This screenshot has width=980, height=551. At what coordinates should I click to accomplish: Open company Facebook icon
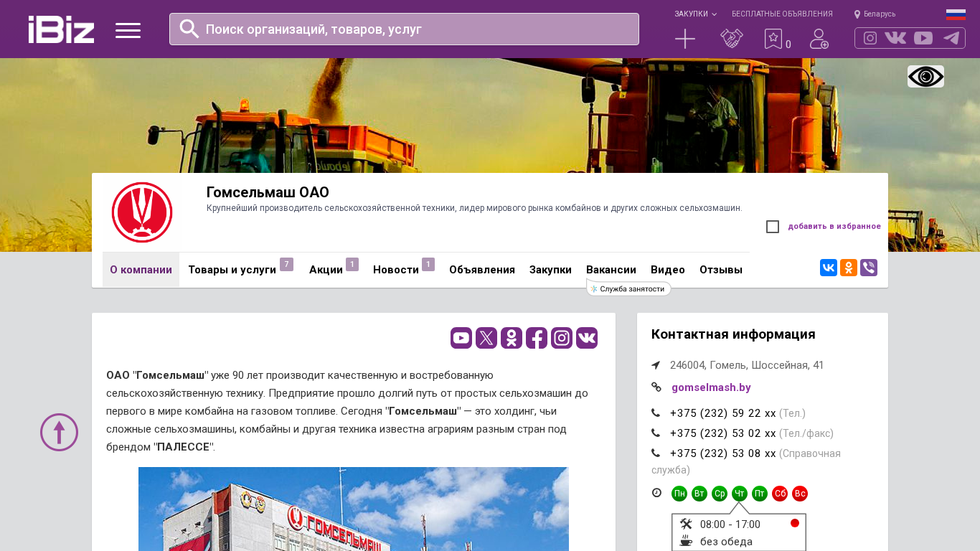[x=537, y=338]
